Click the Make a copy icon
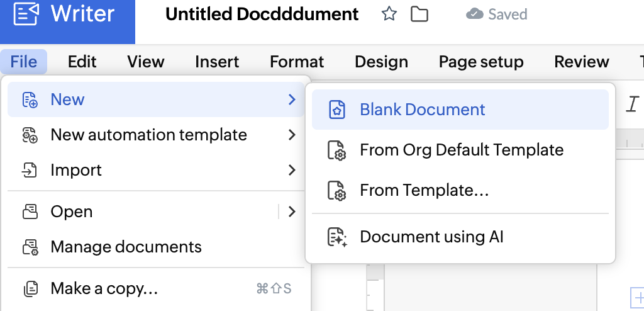Image resolution: width=644 pixels, height=311 pixels. 30,289
